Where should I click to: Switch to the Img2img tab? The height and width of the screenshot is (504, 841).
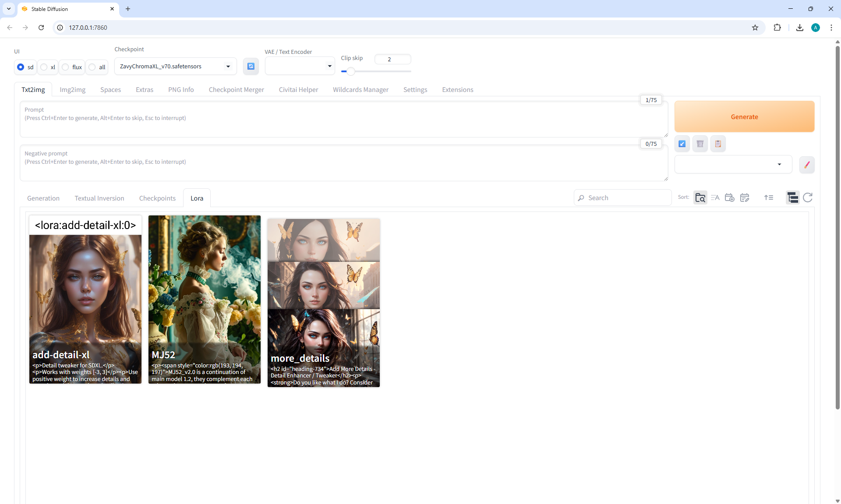[72, 90]
